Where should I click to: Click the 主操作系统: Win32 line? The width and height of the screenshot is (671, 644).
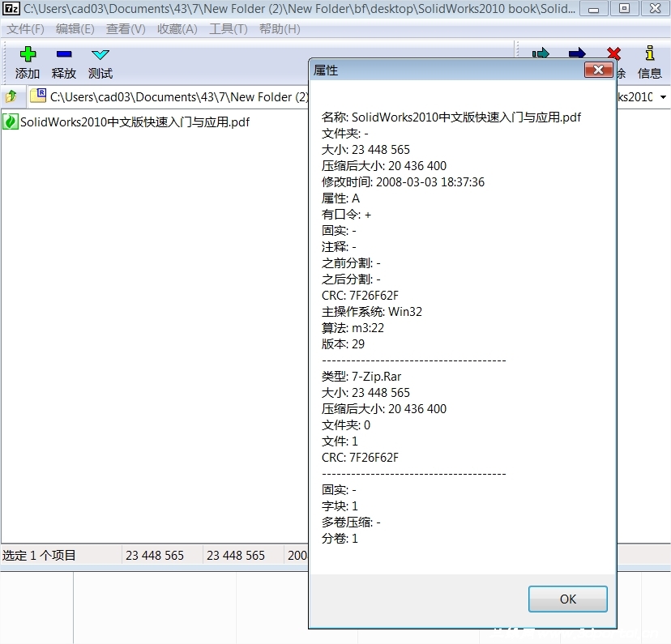tap(371, 312)
